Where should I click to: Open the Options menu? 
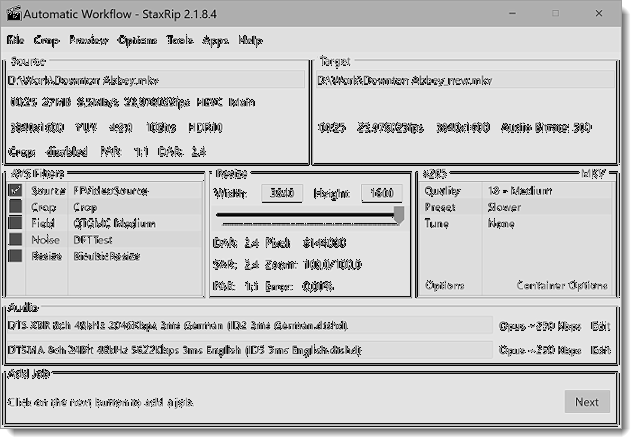(x=137, y=40)
